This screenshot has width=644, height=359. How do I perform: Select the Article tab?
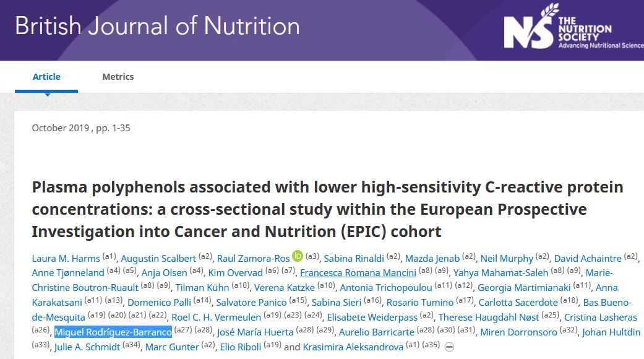[46, 77]
